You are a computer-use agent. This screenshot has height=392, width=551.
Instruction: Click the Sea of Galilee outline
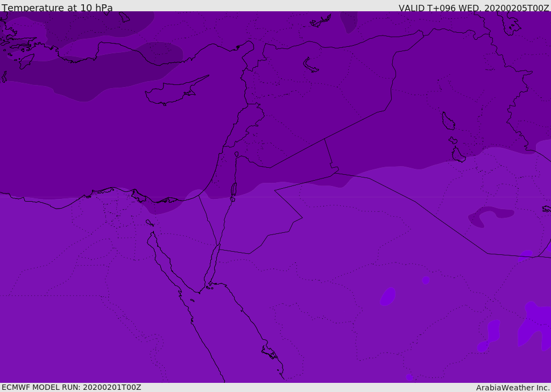[237, 154]
